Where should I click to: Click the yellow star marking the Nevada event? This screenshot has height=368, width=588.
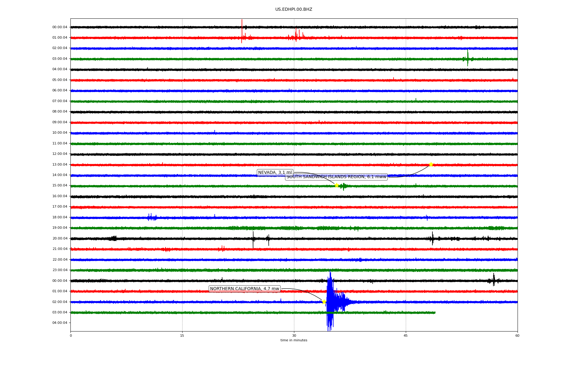(337, 185)
